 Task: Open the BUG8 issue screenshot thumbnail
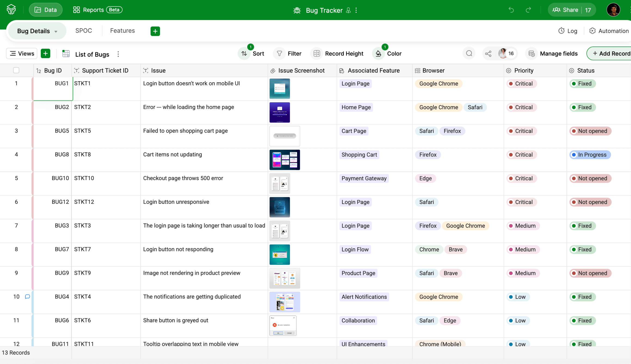(284, 160)
